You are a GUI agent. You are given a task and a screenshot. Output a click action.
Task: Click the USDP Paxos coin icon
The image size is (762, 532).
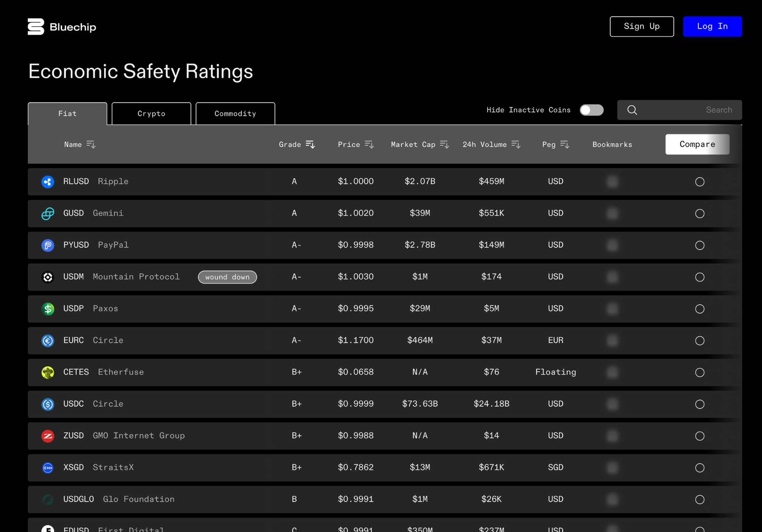pos(48,309)
